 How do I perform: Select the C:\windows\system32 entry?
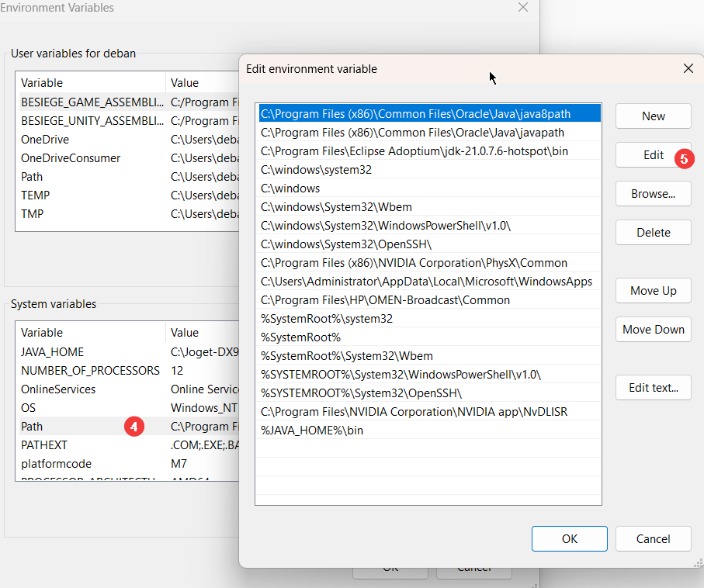430,170
